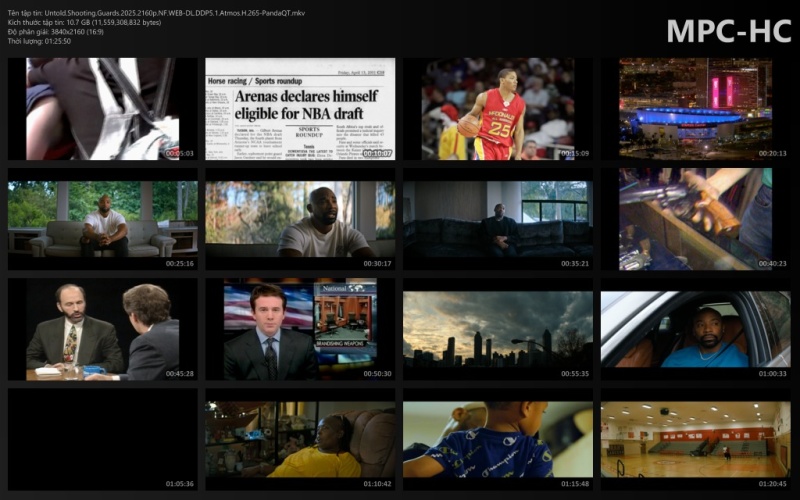Click the McDonald's jersey player thumbnail
The image size is (800, 500).
click(498, 109)
